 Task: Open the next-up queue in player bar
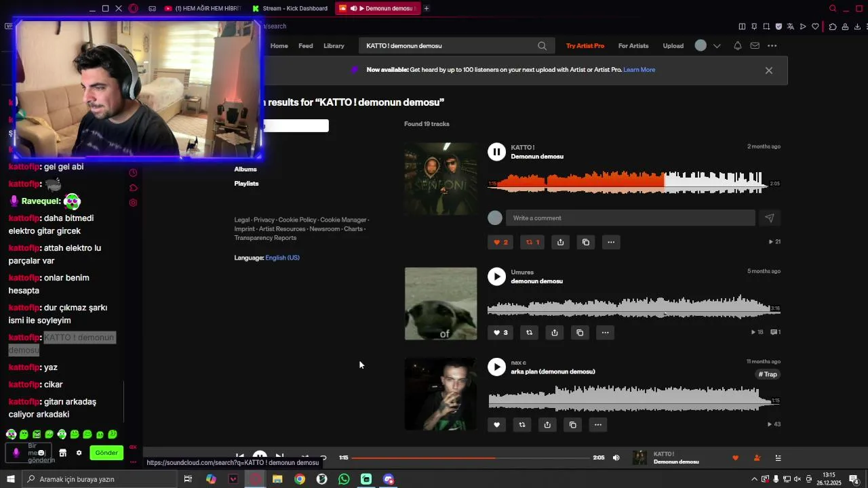(x=778, y=458)
